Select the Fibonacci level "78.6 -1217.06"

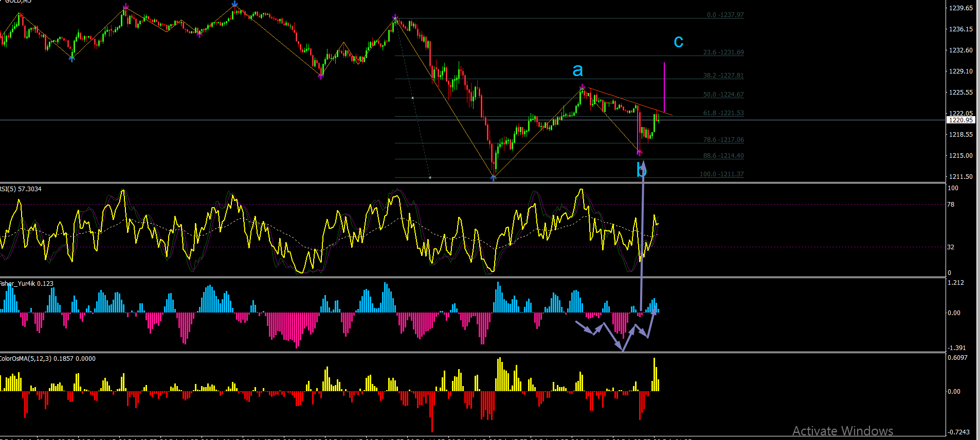[x=723, y=140]
